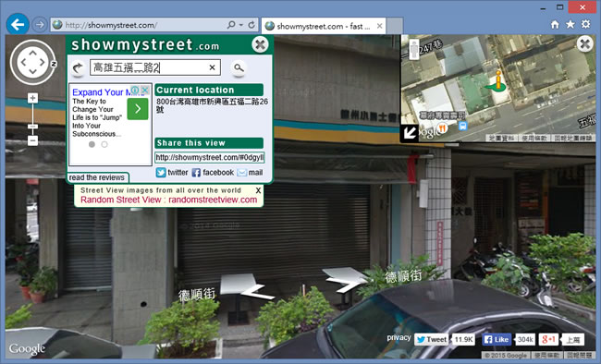Click the Google +1 button
This screenshot has width=601, height=364.
[548, 339]
